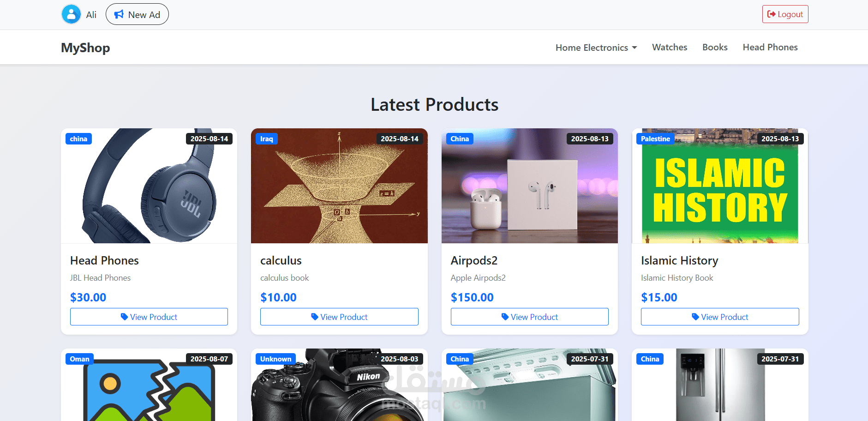868x421 pixels.
Task: Click the 2025-08-14 date on Head Phones card
Action: tap(209, 139)
